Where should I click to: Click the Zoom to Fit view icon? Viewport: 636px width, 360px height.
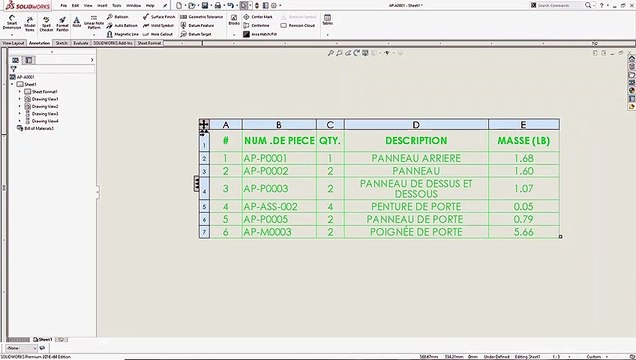[x=331, y=53]
